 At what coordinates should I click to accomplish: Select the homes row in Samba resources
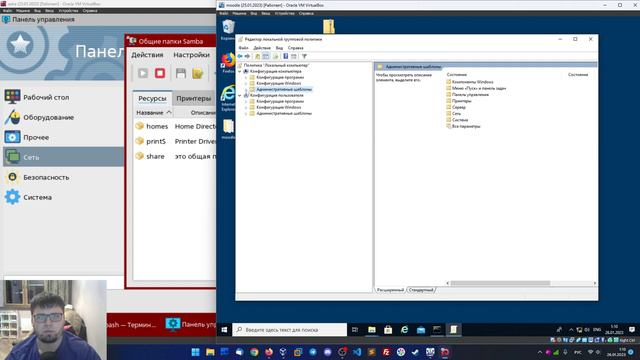click(175, 127)
